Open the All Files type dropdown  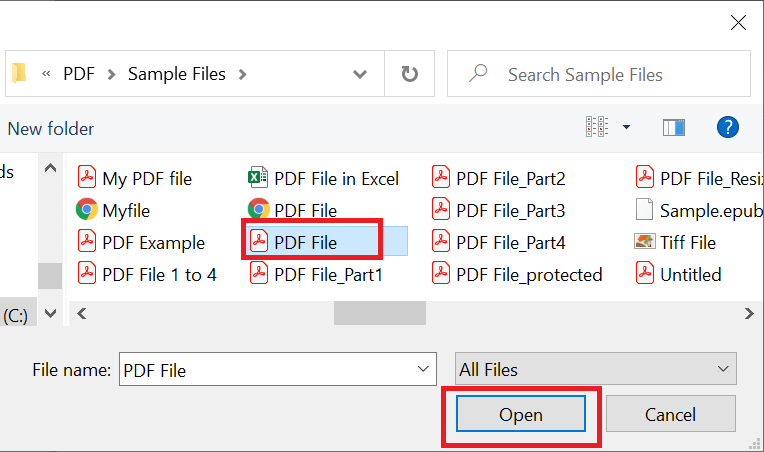(x=595, y=369)
